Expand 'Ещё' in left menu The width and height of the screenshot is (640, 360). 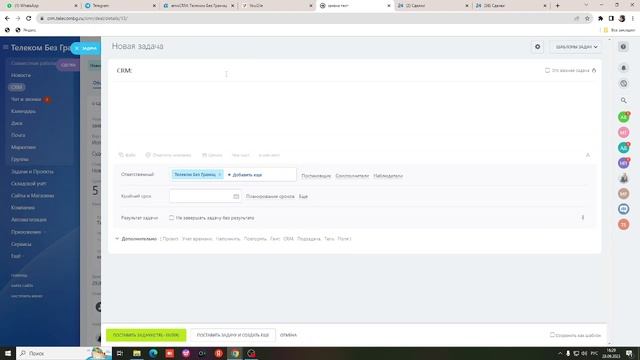[17, 256]
